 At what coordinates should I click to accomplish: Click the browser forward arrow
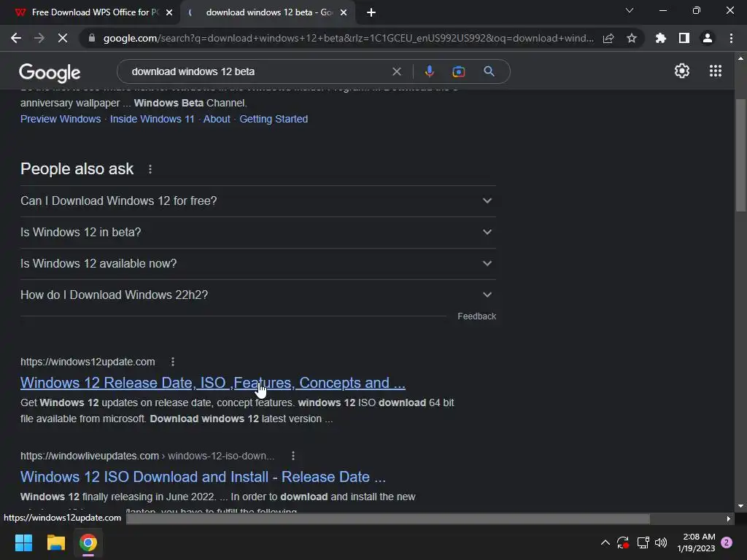39,38
